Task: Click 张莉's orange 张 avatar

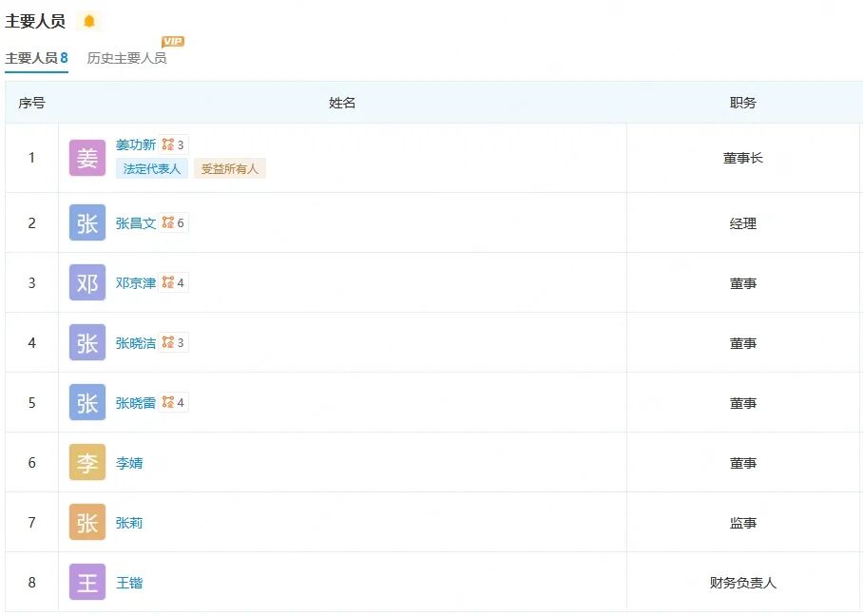Action: [86, 523]
